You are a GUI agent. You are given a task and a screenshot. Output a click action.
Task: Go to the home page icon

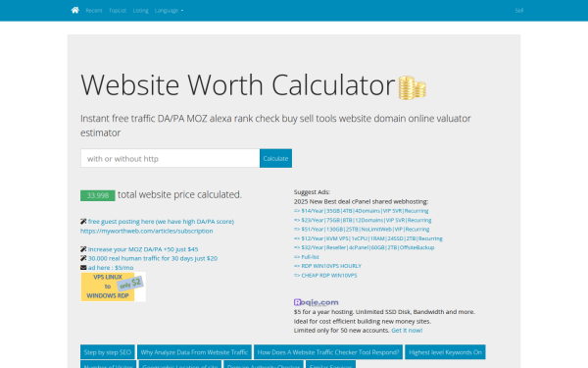click(75, 10)
